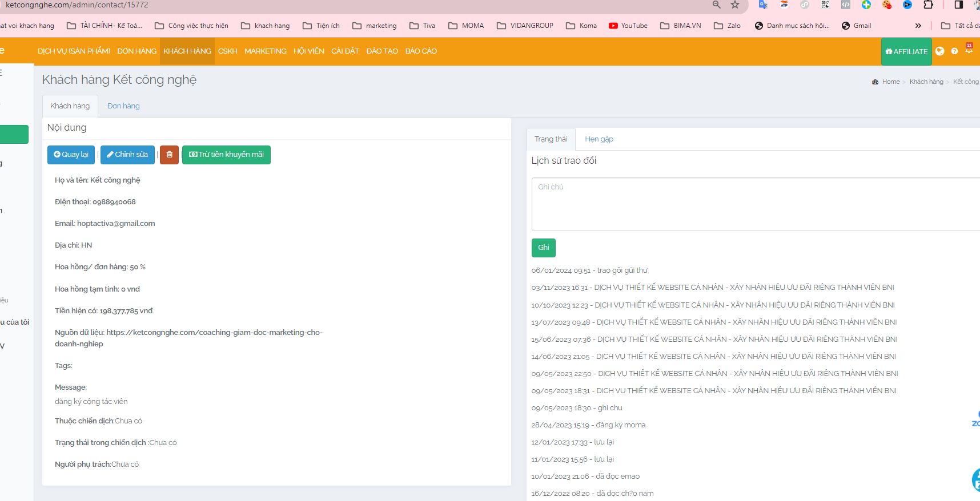
Task: Click the Trừ tiền khuyến mãi button
Action: pos(226,155)
